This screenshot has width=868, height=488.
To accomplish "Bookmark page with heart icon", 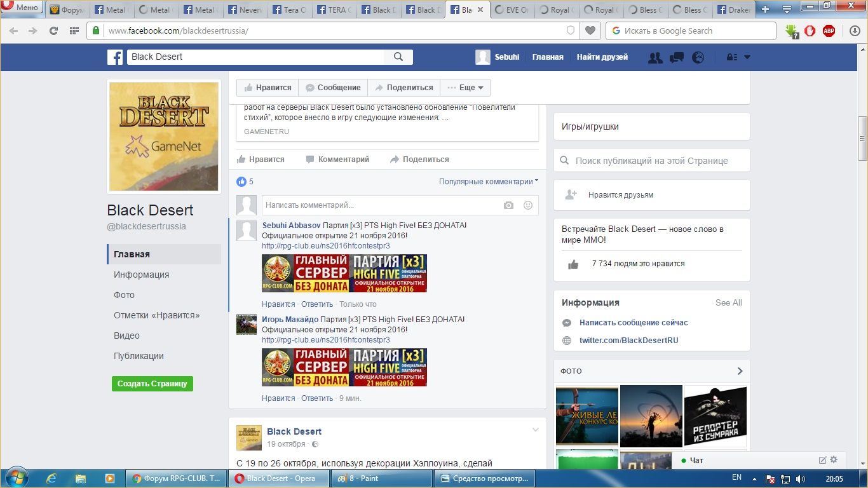I will 590,30.
